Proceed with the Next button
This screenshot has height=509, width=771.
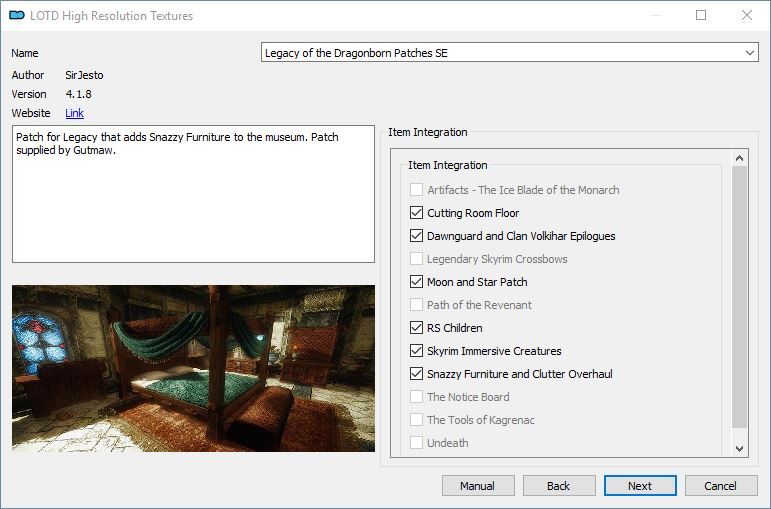click(x=640, y=486)
